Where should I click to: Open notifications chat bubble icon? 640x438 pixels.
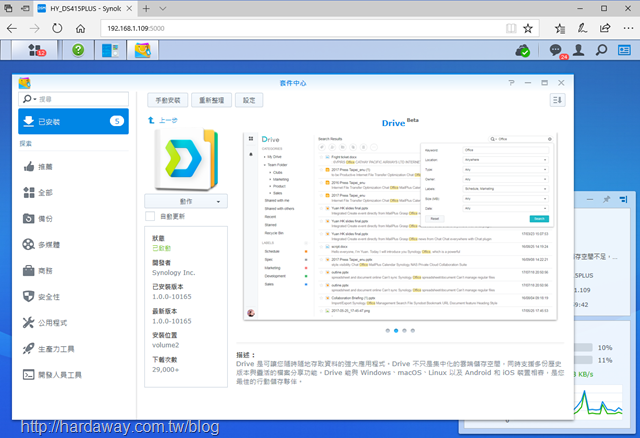coord(556,51)
